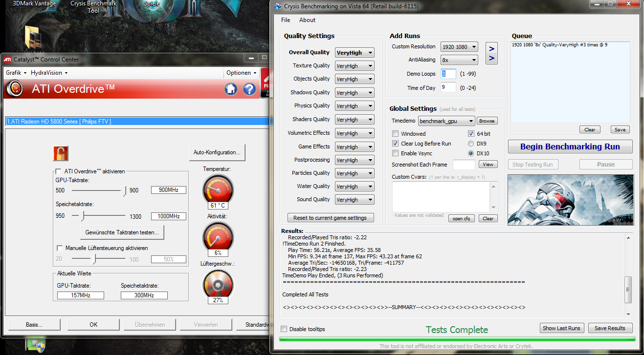
Task: Click the Crysis nanosuit artwork thumbnail
Action: (x=570, y=200)
